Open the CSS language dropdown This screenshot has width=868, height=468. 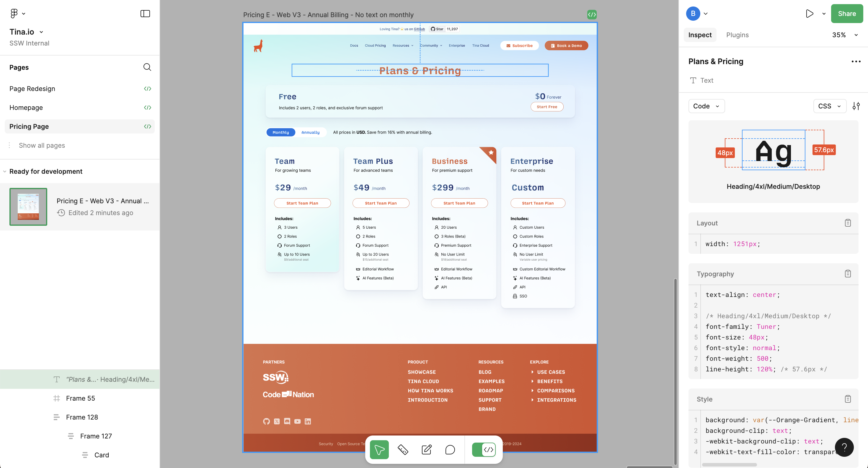pos(829,106)
